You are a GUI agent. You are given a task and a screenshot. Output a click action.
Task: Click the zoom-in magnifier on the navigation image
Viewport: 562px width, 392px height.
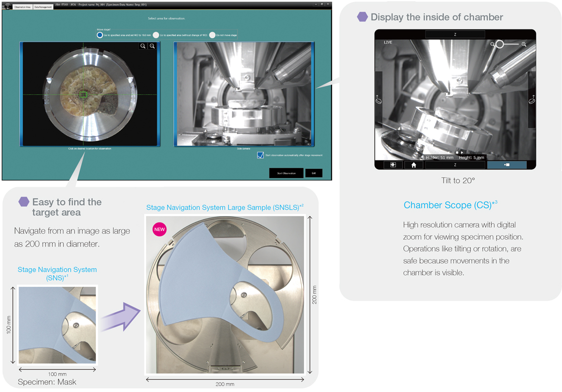153,46
